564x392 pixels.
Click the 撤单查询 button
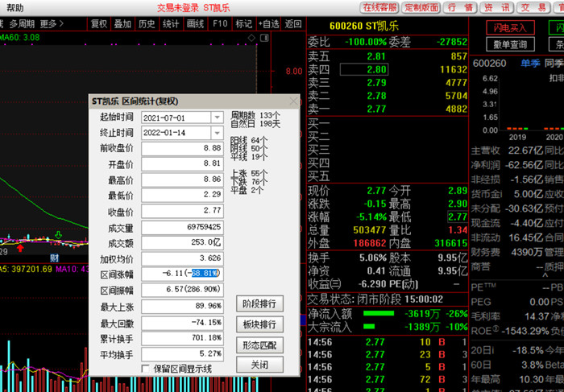(510, 44)
